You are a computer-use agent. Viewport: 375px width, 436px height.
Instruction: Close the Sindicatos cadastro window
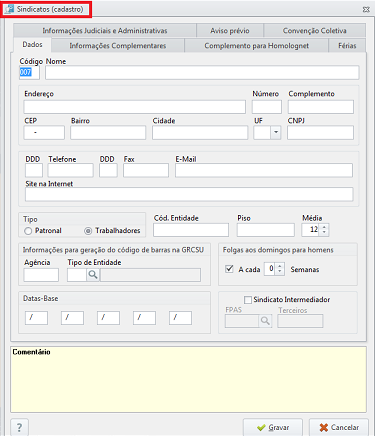click(x=366, y=9)
